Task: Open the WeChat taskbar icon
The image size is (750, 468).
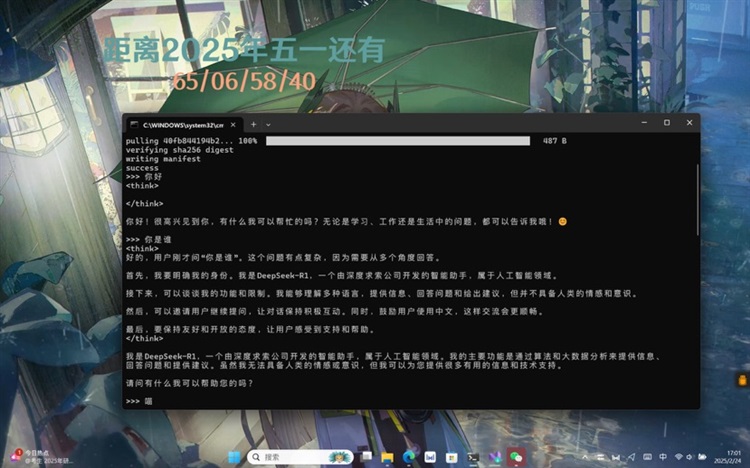Action: [516, 457]
